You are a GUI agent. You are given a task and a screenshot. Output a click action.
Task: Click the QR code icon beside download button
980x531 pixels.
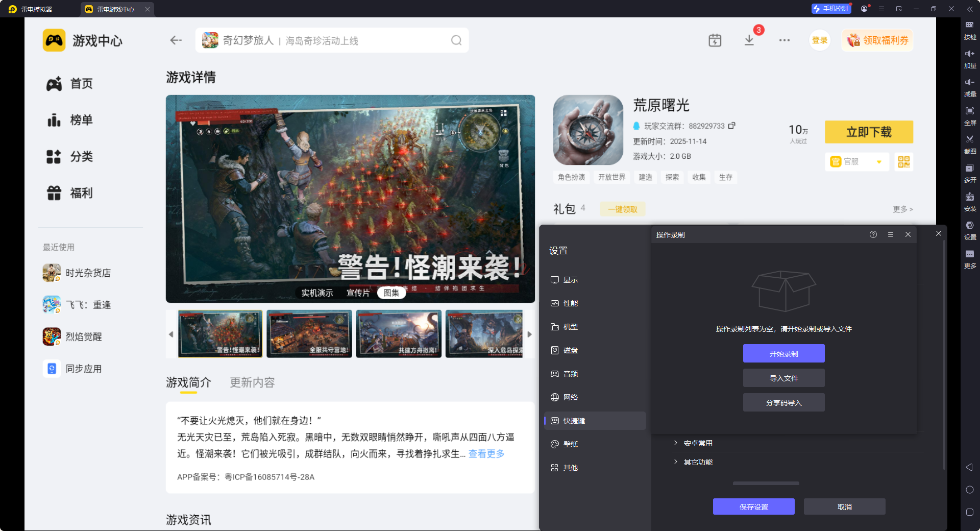pyautogui.click(x=903, y=162)
